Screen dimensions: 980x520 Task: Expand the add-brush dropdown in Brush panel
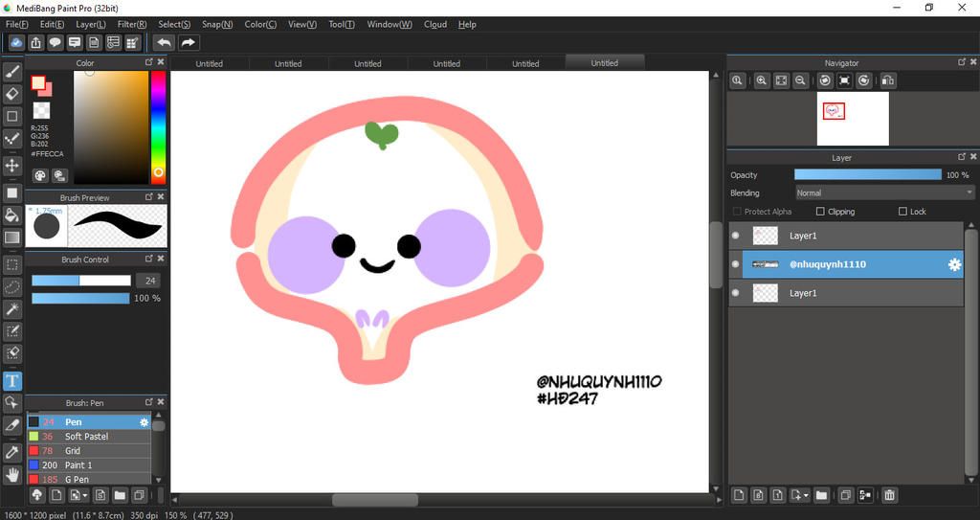[x=85, y=496]
